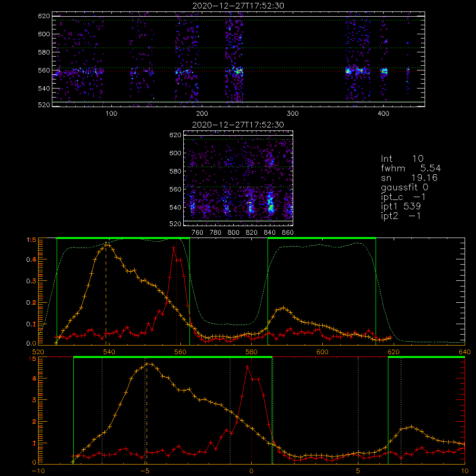Viewport: 476px width, 476px height.
Task: Click the red curve's peak in third plot
Action: pos(174,248)
